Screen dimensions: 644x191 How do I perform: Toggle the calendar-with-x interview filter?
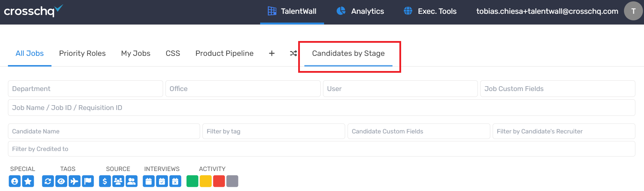point(175,181)
